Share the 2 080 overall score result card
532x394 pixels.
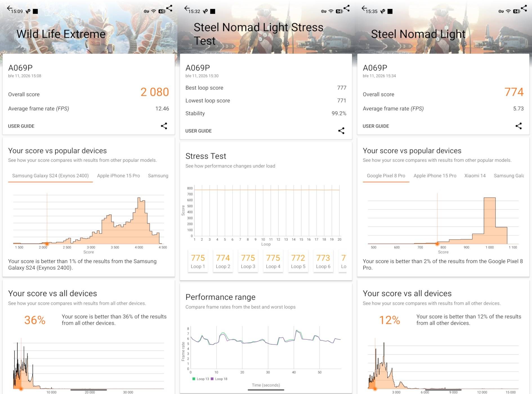click(164, 126)
